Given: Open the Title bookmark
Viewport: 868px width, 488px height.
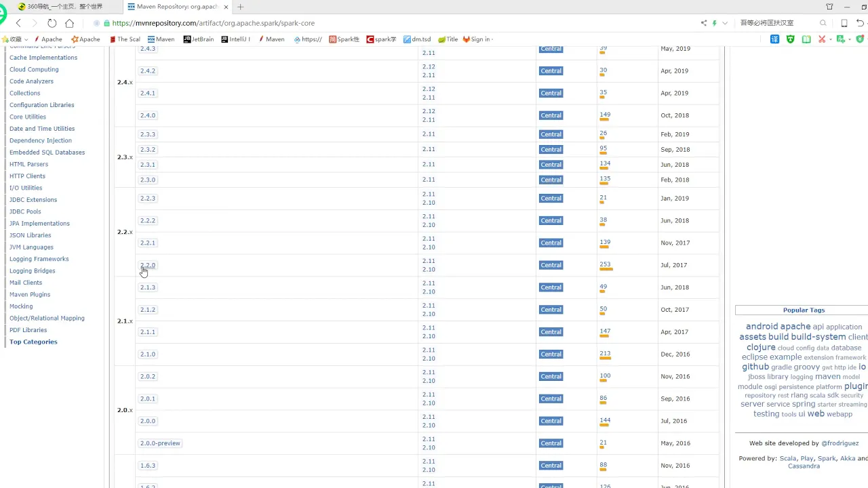Looking at the screenshot, I should 448,39.
